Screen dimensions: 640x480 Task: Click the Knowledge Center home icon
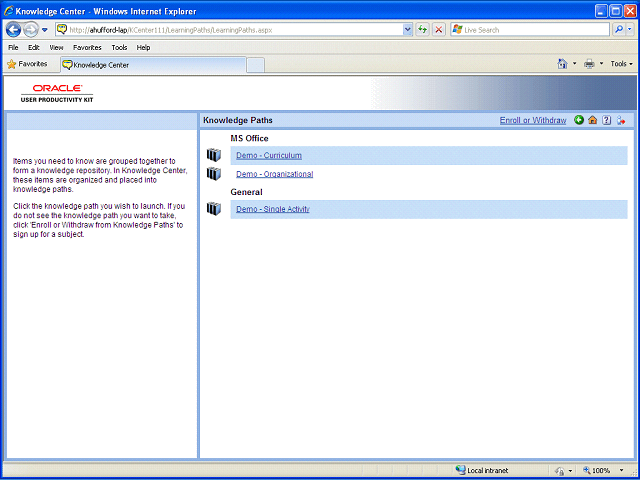[x=593, y=120]
